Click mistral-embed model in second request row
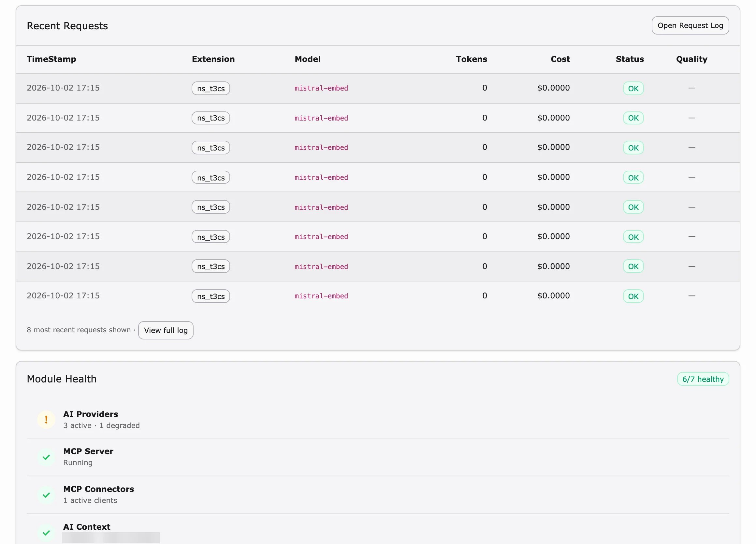 click(x=321, y=118)
